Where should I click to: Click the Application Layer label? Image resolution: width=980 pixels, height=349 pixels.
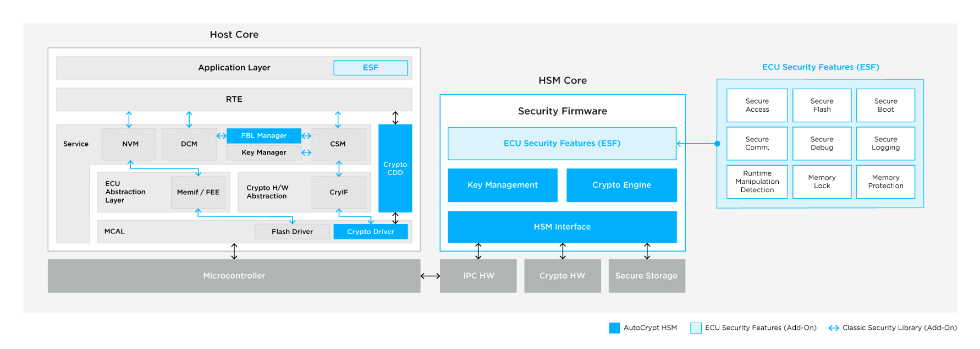coord(234,68)
